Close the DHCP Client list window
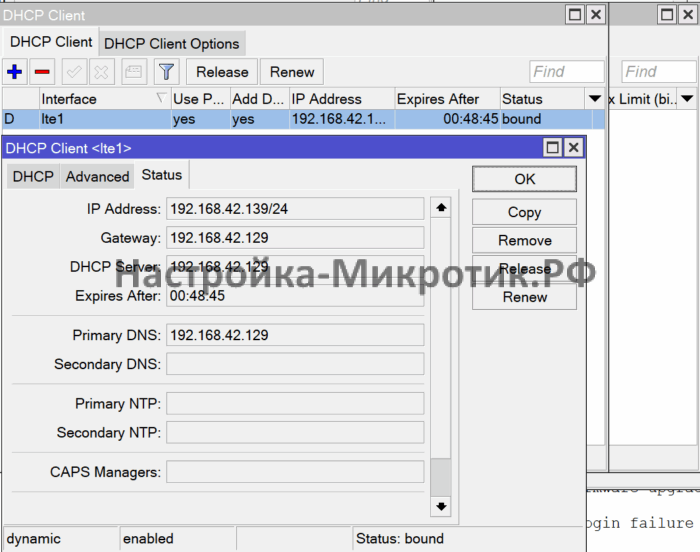Viewport: 700px width, 552px height. 596,15
